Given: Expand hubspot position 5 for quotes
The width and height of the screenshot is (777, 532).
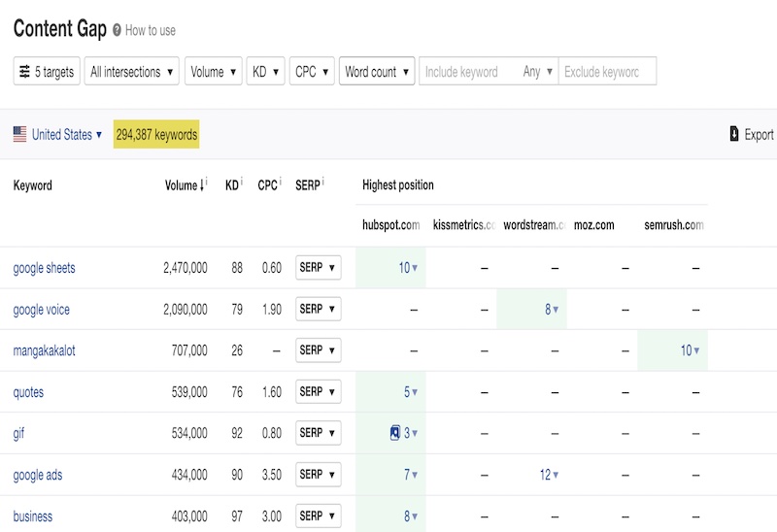Looking at the screenshot, I should pyautogui.click(x=411, y=392).
